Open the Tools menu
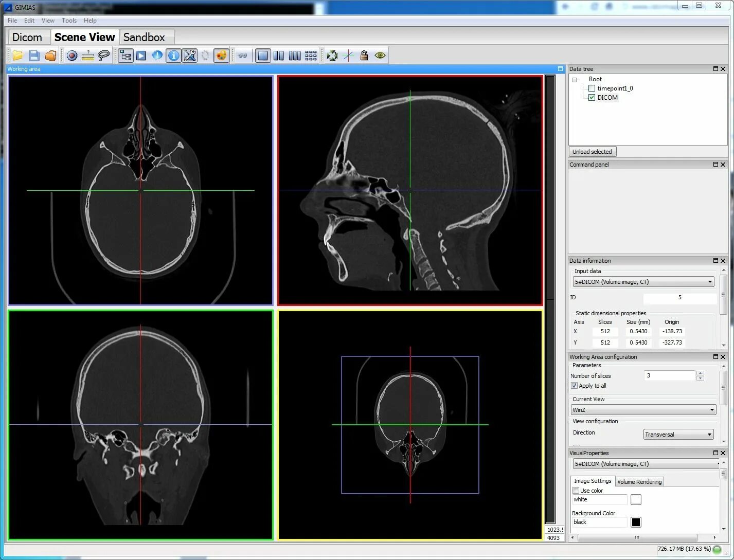734x560 pixels. click(69, 21)
